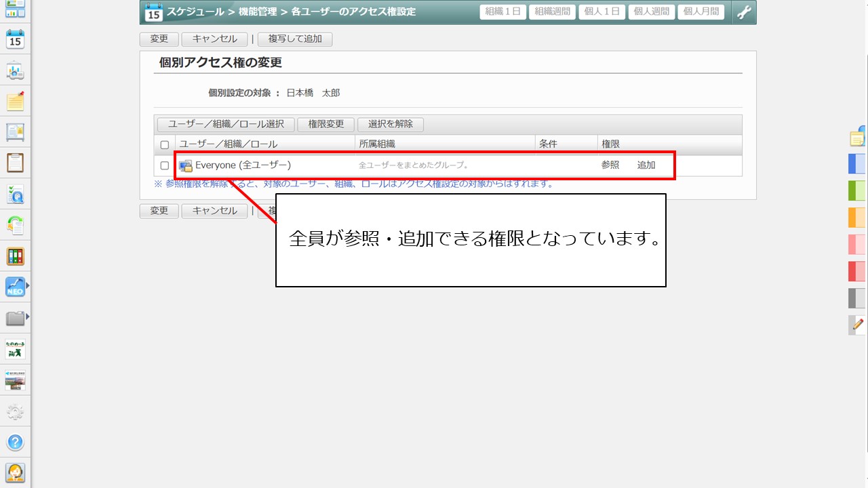Toggle the select-all checkbox in table header
Screen dimensions: 868x488
pos(164,144)
